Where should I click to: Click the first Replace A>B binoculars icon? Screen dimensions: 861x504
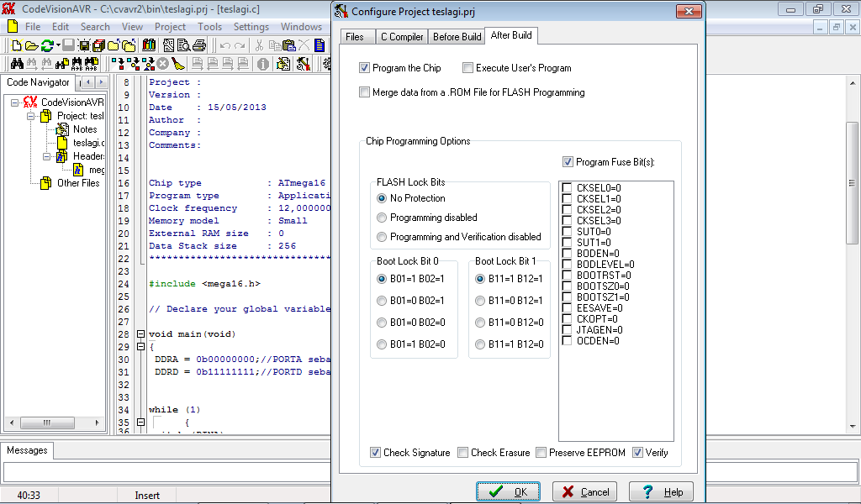(77, 64)
